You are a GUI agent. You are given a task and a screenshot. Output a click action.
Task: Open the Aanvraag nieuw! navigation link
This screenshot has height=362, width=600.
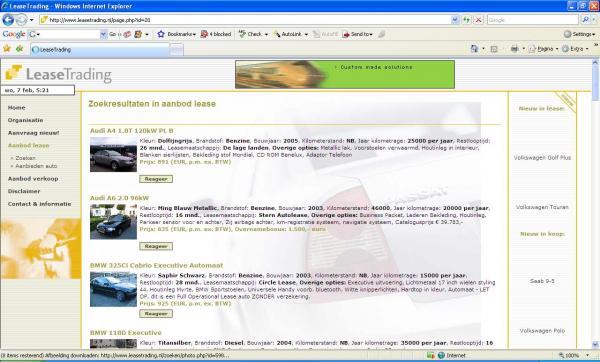33,133
